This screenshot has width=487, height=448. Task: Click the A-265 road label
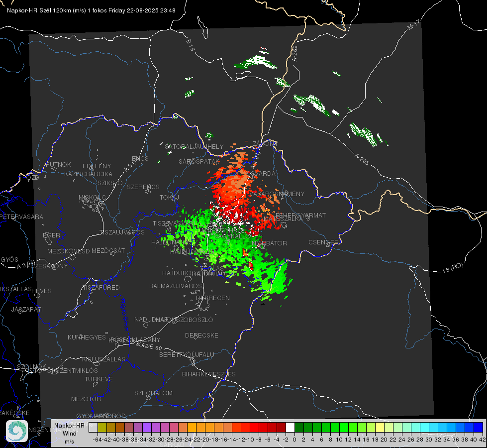click(x=362, y=159)
